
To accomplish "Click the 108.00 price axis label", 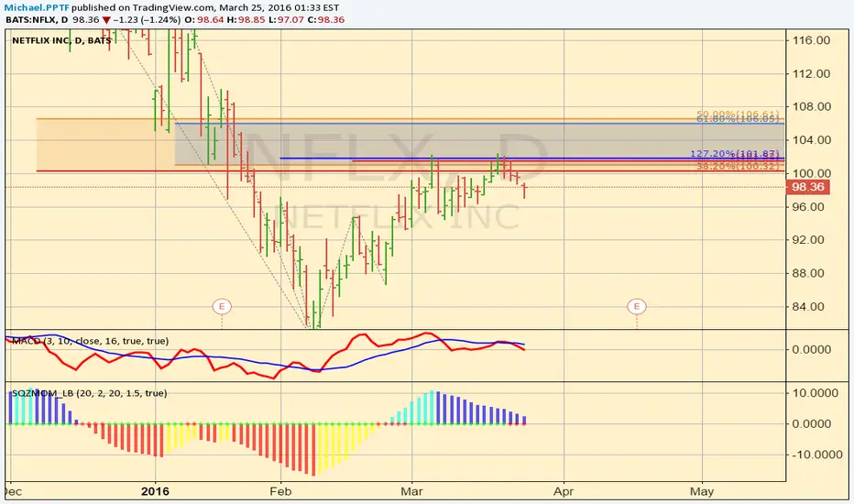I will click(x=812, y=106).
